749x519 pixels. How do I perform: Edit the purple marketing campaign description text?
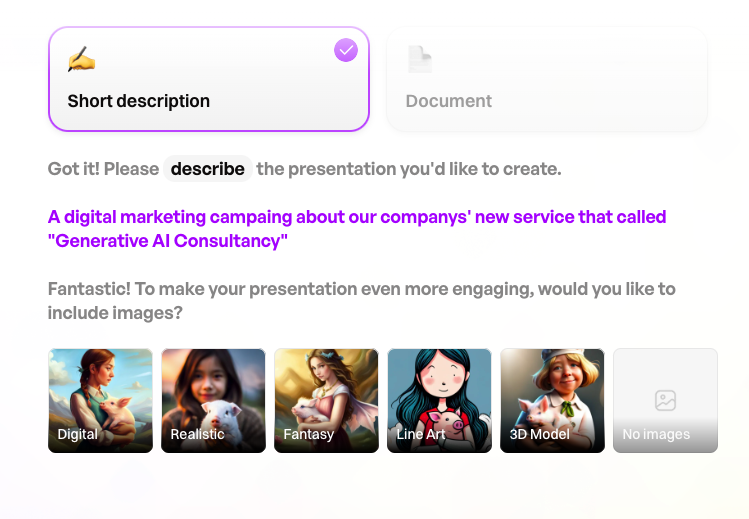tap(357, 229)
